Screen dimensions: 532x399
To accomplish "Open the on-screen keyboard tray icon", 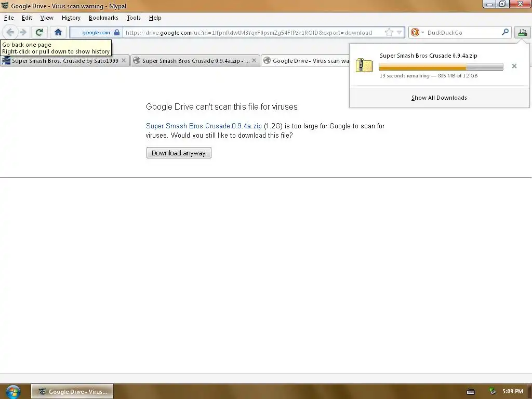I will click(471, 392).
